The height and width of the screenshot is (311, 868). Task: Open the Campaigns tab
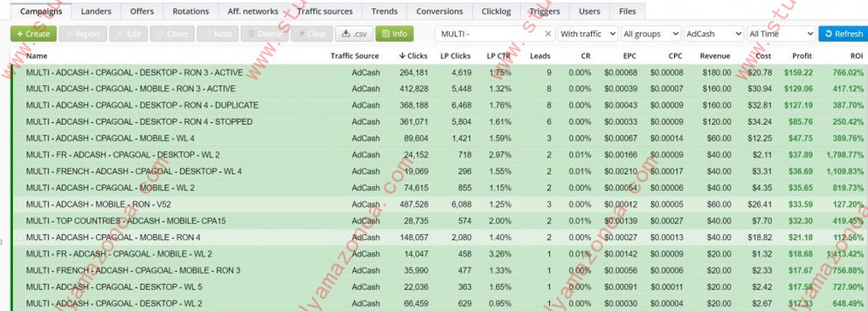[x=40, y=11]
